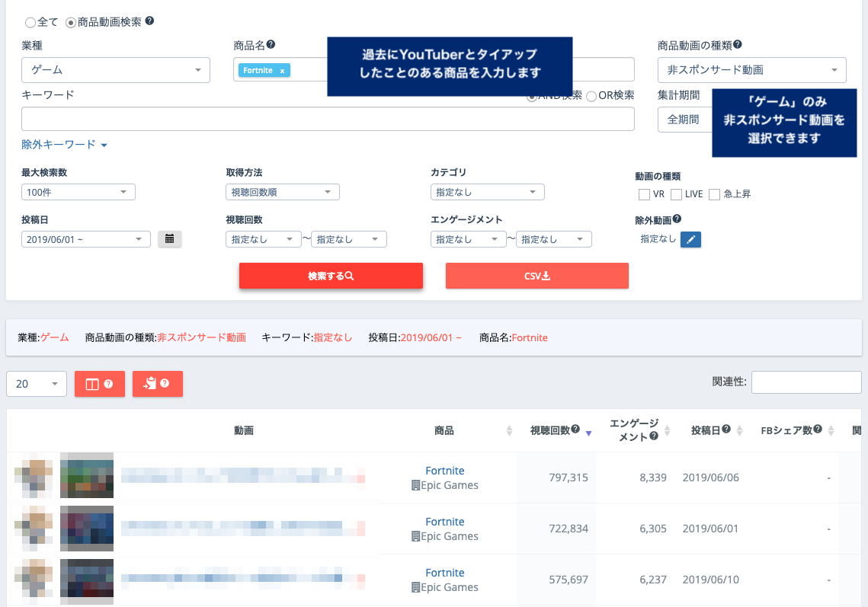Open the posting date calendar picker
The height and width of the screenshot is (607, 868).
click(169, 239)
